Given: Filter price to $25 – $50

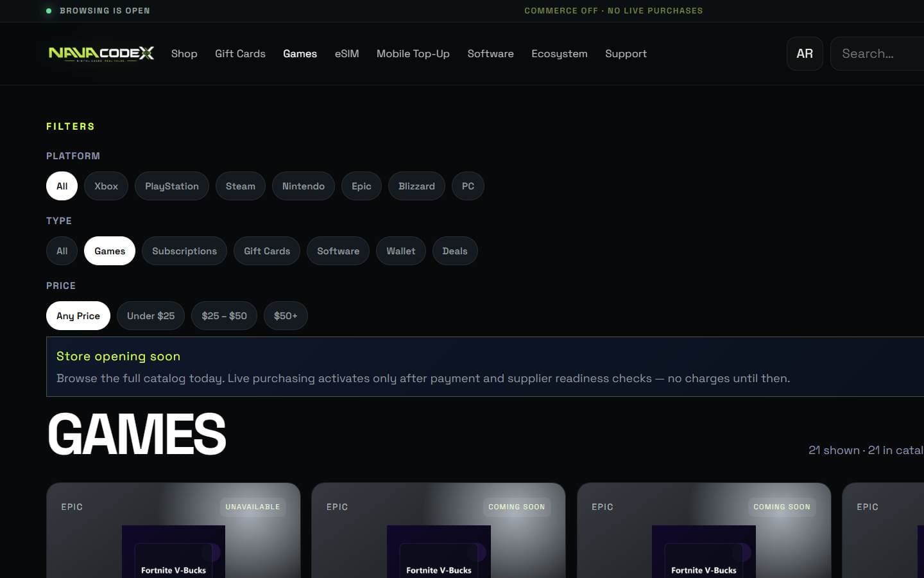Looking at the screenshot, I should pos(224,316).
